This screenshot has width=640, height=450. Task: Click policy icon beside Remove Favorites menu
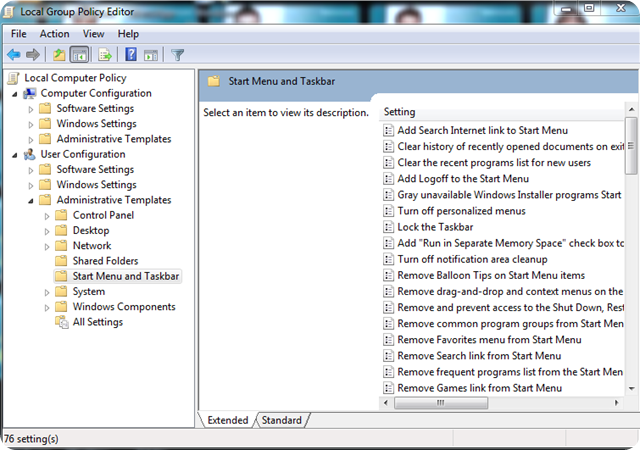point(388,340)
